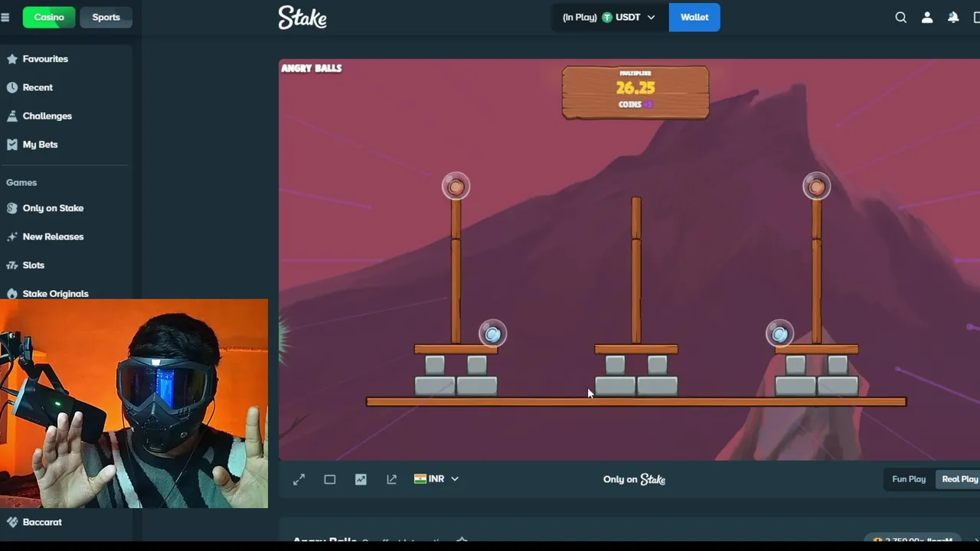The height and width of the screenshot is (551, 980).
Task: Click the New Releases icon
Action: pos(11,236)
